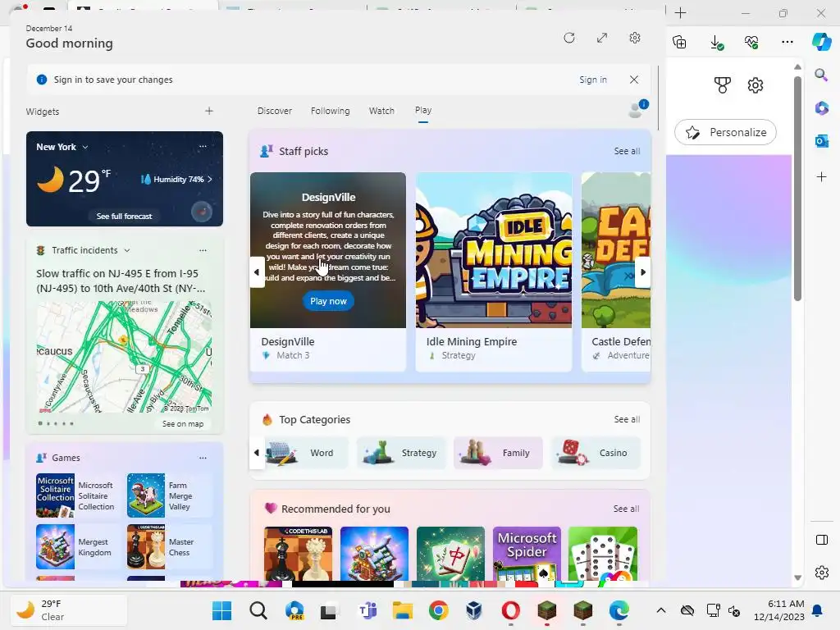Image resolution: width=840 pixels, height=630 pixels.
Task: Dismiss the sign-in notification banner
Action: point(634,80)
